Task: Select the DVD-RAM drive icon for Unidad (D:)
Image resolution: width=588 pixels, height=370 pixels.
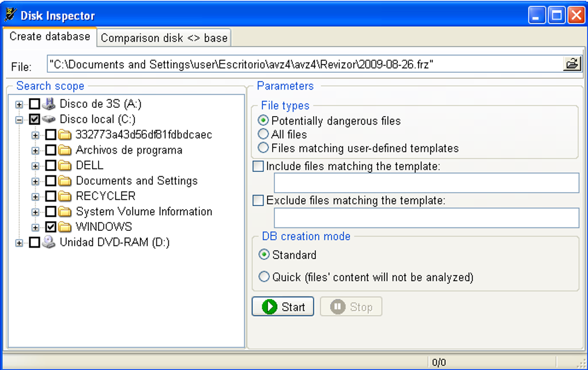Action: [x=49, y=242]
